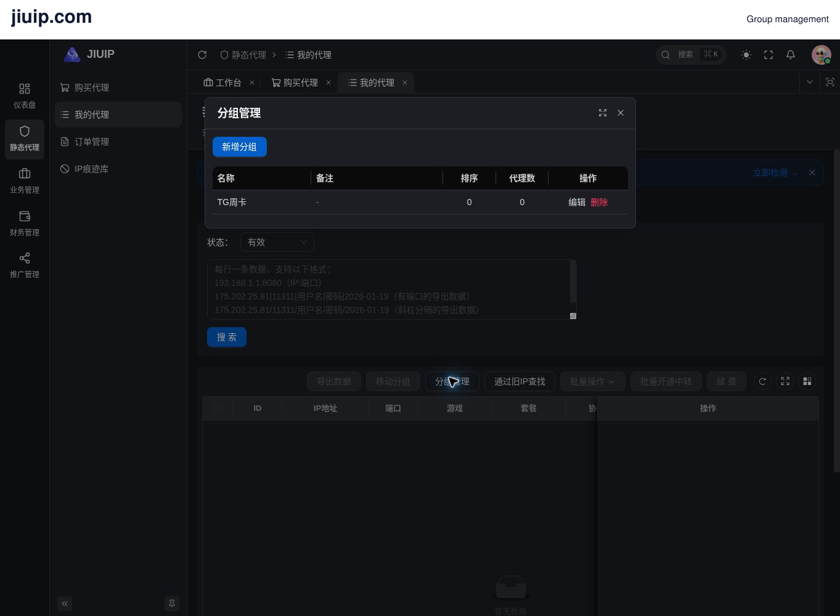Open 订单管理 in sidebar menu
840x616 pixels.
pos(118,142)
